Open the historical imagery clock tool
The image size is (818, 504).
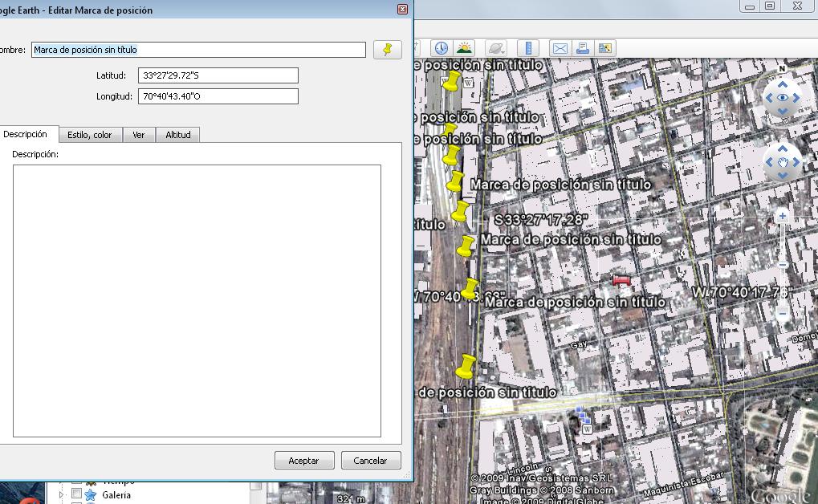coord(441,48)
